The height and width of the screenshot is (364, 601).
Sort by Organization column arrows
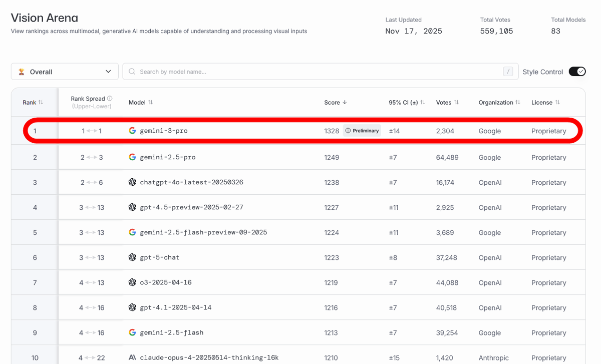coord(518,102)
